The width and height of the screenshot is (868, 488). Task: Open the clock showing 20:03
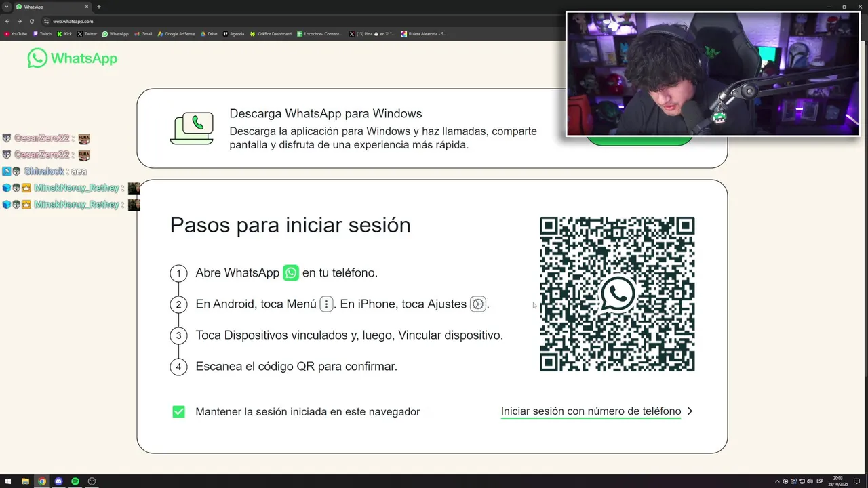(840, 481)
